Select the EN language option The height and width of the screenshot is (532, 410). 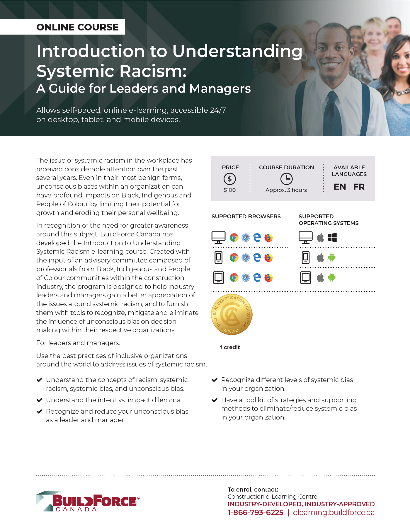(x=340, y=187)
